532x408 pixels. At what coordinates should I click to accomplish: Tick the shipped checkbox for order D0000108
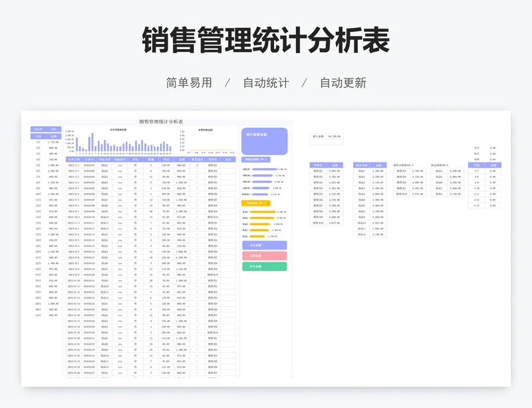tap(197, 206)
